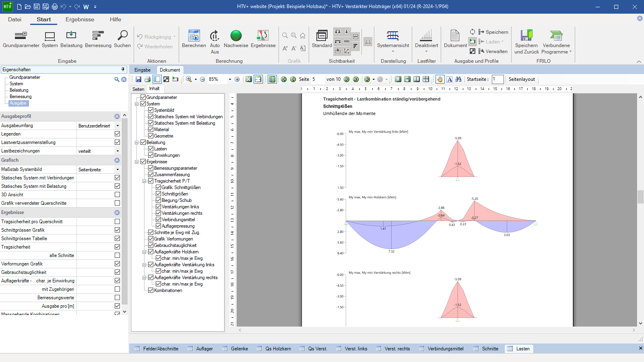The height and width of the screenshot is (362, 644).
Task: Open the Bemessung settings icon
Action: (98, 39)
